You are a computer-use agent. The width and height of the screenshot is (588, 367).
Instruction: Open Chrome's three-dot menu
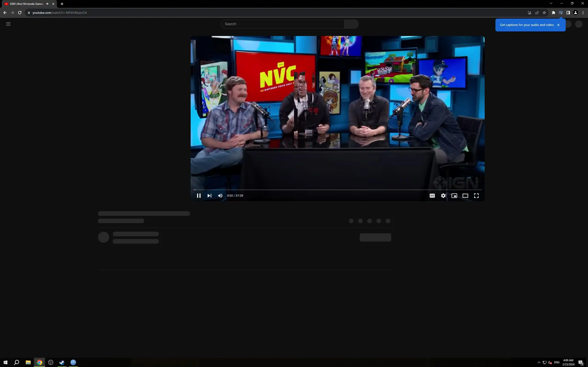(x=583, y=13)
